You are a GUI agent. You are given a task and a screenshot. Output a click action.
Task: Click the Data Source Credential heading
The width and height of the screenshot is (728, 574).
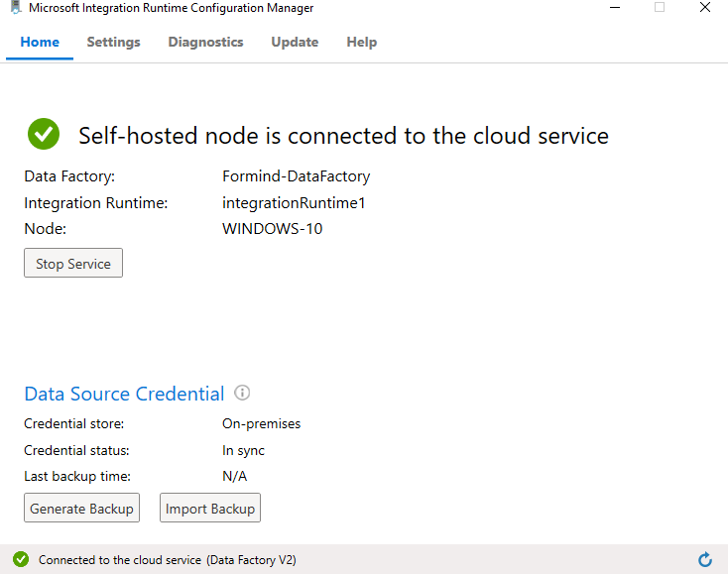[x=124, y=394]
